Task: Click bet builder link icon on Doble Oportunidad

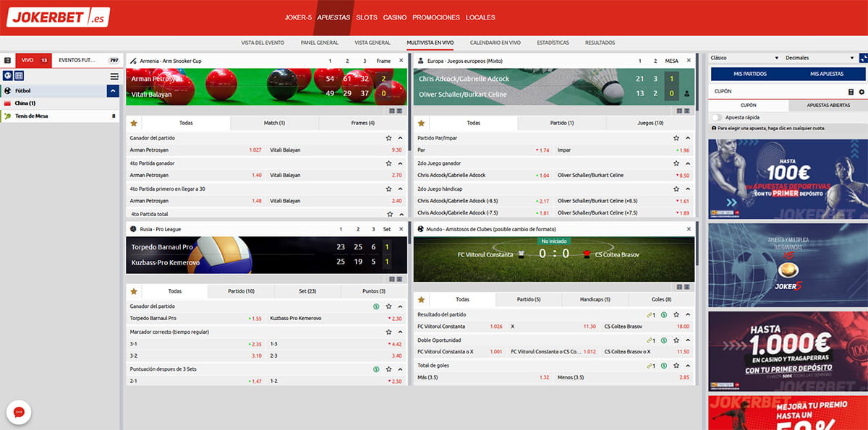Action: pos(651,340)
